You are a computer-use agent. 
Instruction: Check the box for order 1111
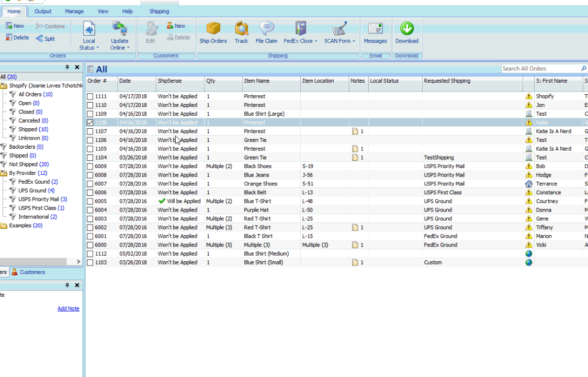(90, 96)
